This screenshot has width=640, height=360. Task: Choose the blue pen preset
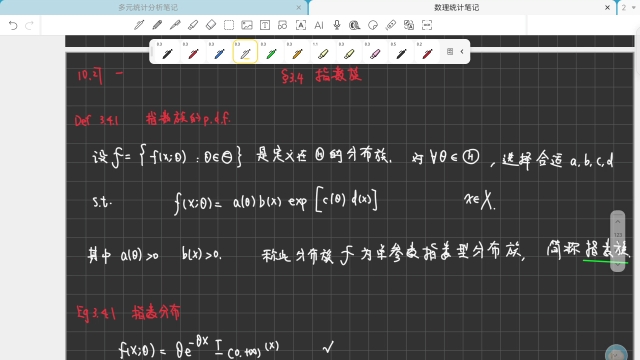219,52
